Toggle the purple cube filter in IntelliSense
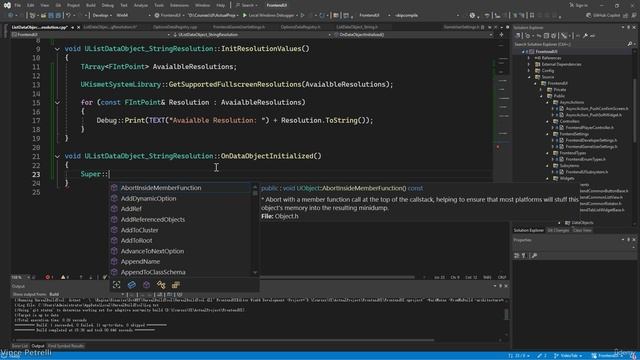This screenshot has width=640, height=360. (146, 284)
